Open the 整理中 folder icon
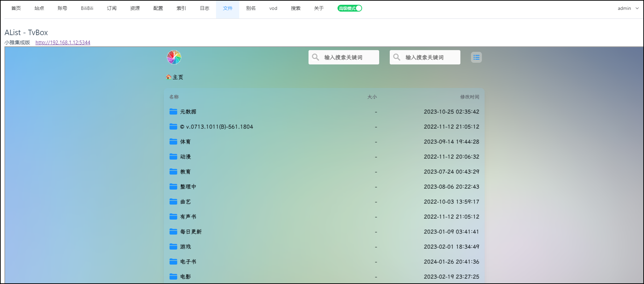 (x=173, y=186)
